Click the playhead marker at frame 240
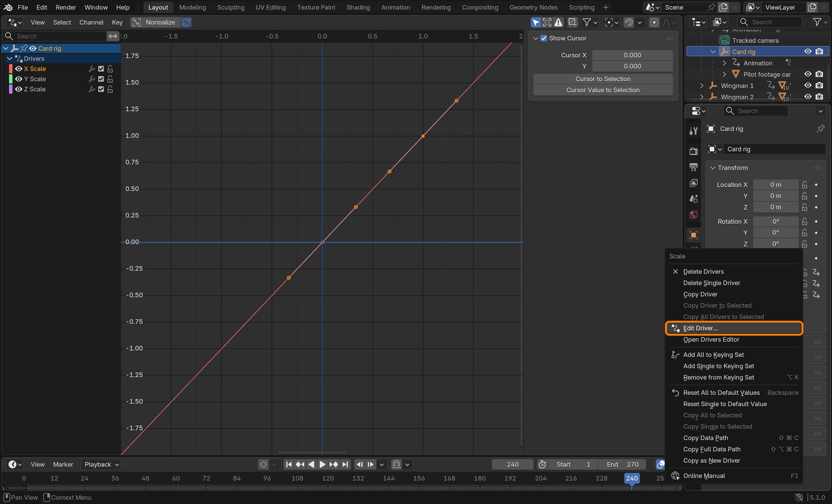 pos(632,479)
